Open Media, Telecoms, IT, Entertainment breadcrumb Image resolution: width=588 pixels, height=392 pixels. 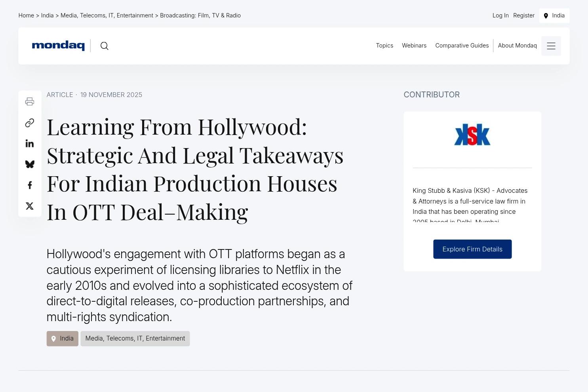pos(107,15)
